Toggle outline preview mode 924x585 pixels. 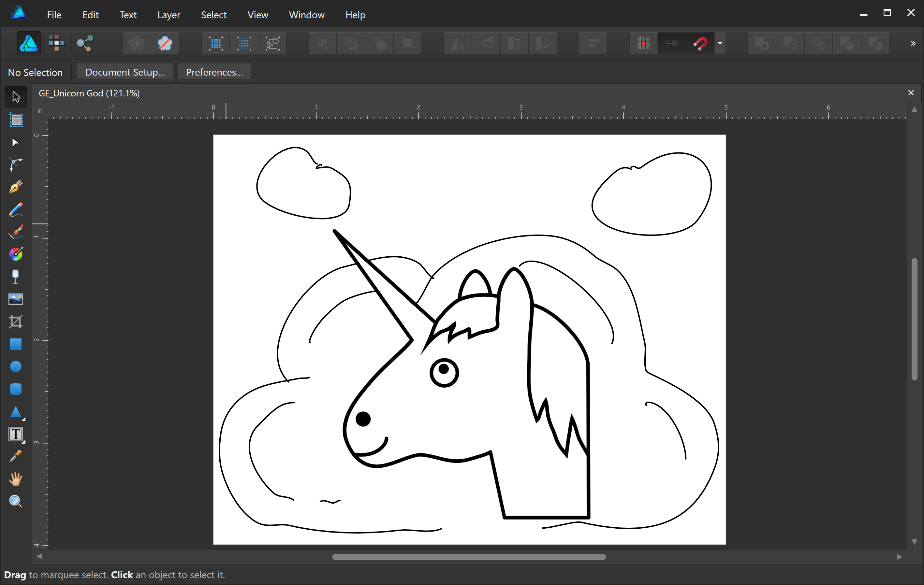coord(272,43)
